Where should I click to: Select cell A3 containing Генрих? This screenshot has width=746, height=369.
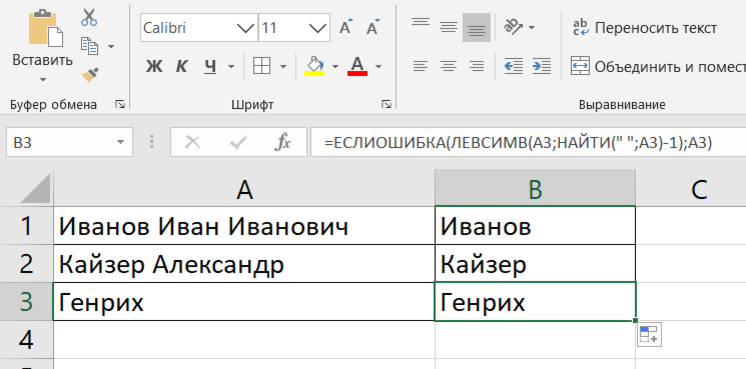(x=244, y=301)
